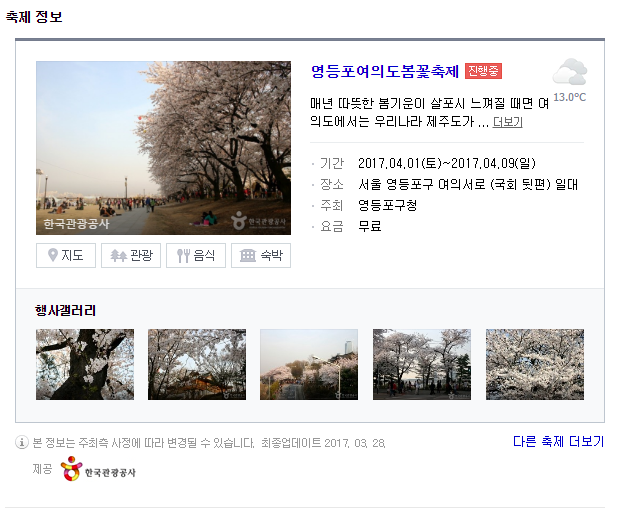
Task: Open fourth gallery thumbnail with walking people
Action: 422,365
